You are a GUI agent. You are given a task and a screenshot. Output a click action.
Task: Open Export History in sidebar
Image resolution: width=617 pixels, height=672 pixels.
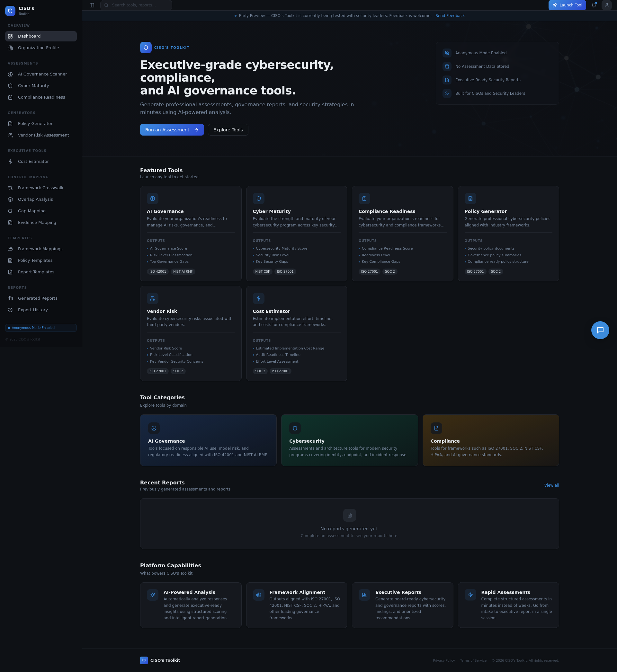[x=41, y=310]
